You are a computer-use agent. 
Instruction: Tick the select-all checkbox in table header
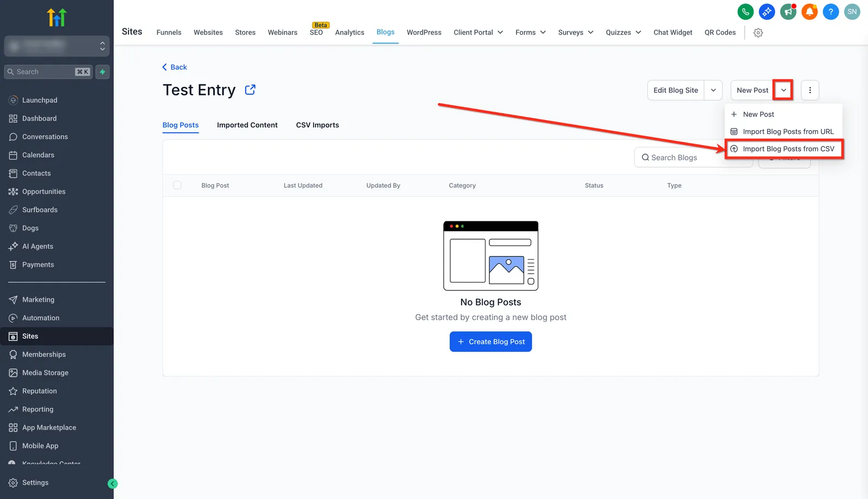(177, 185)
